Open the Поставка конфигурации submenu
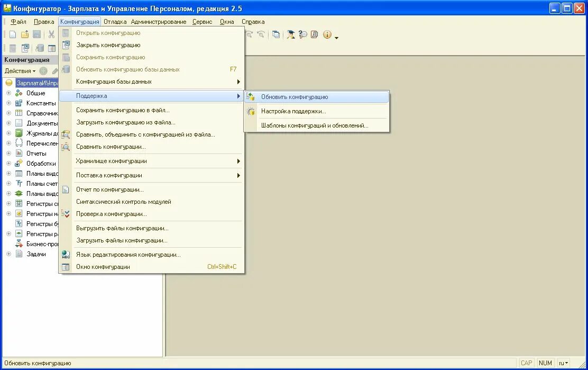Image resolution: width=588 pixels, height=370 pixels. (152, 175)
